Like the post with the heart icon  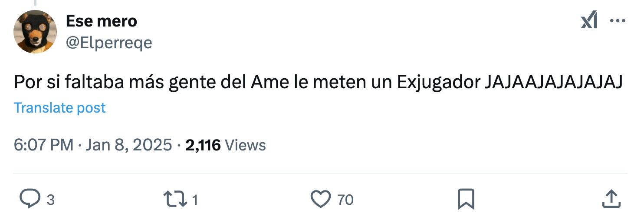click(321, 200)
